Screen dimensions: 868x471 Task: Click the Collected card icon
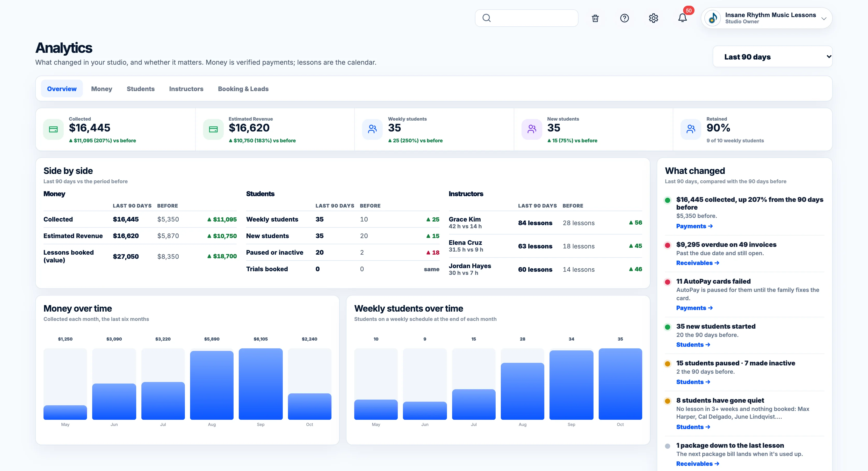[53, 129]
